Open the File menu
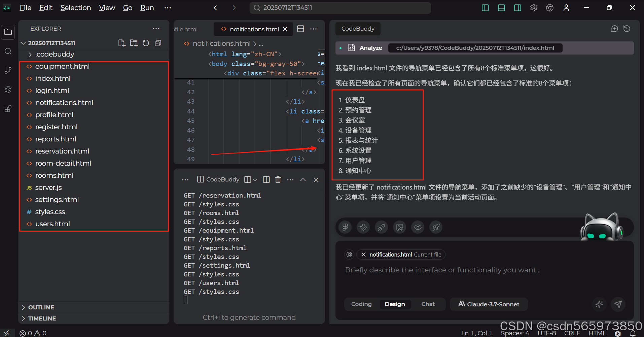This screenshot has width=644, height=337. 26,8
